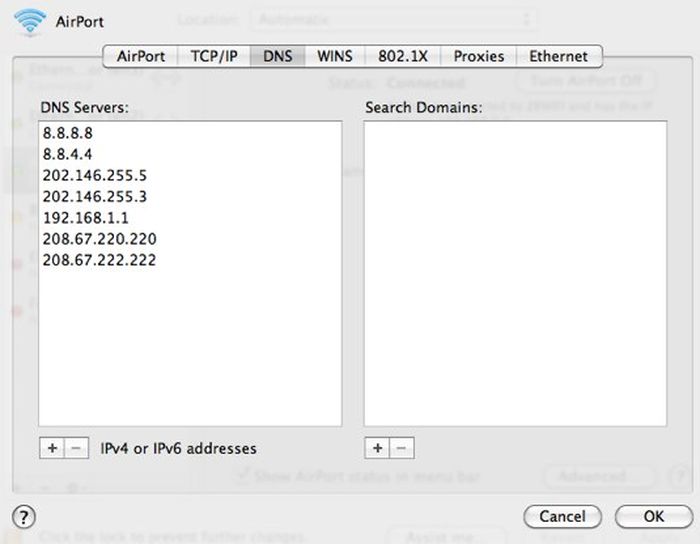This screenshot has width=700, height=544.
Task: Click the AirPort Wi-Fi icon
Action: pos(30,21)
